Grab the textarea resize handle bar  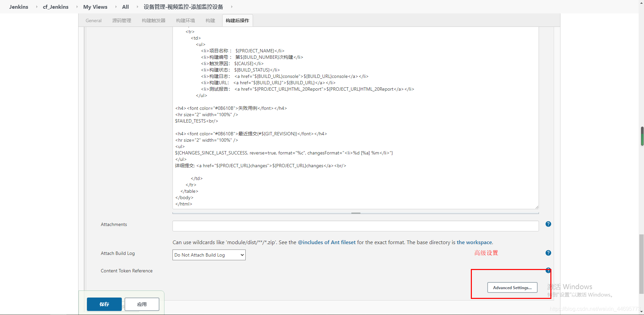[x=356, y=213]
